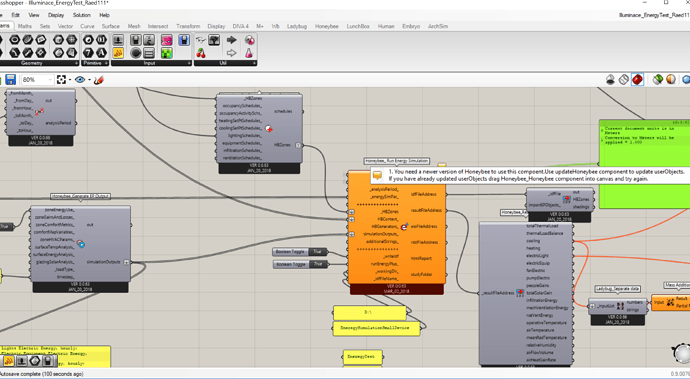
Task: Select the yellow hand icon in Input panel
Action: point(118,54)
